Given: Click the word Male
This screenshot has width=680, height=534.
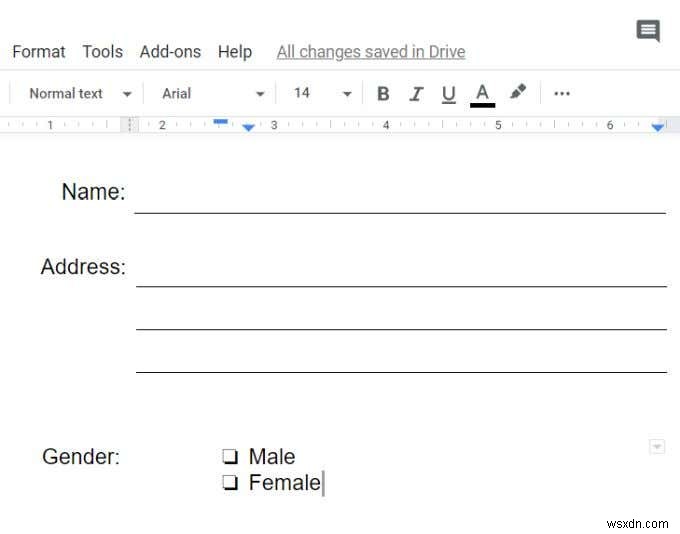Looking at the screenshot, I should point(272,456).
